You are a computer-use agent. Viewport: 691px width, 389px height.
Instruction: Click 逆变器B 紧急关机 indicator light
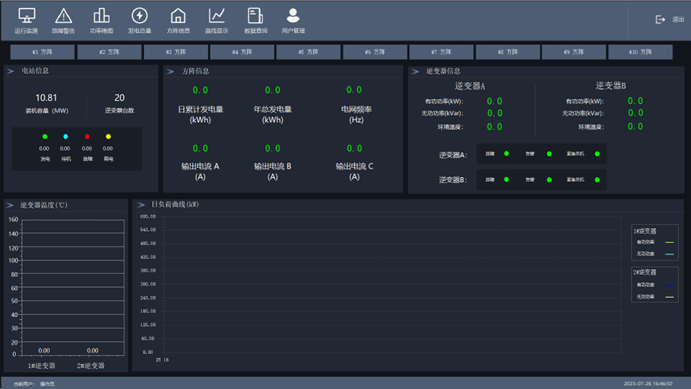[x=597, y=180]
